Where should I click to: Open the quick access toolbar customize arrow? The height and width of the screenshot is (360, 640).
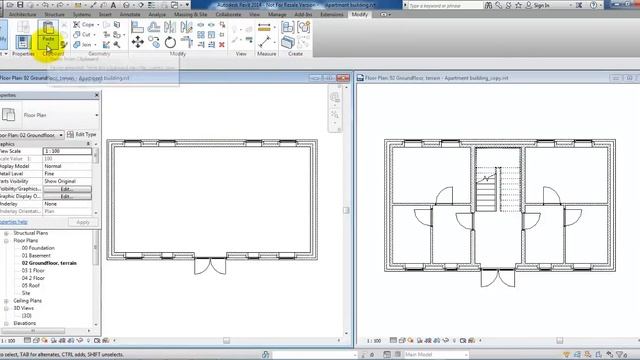point(187,5)
